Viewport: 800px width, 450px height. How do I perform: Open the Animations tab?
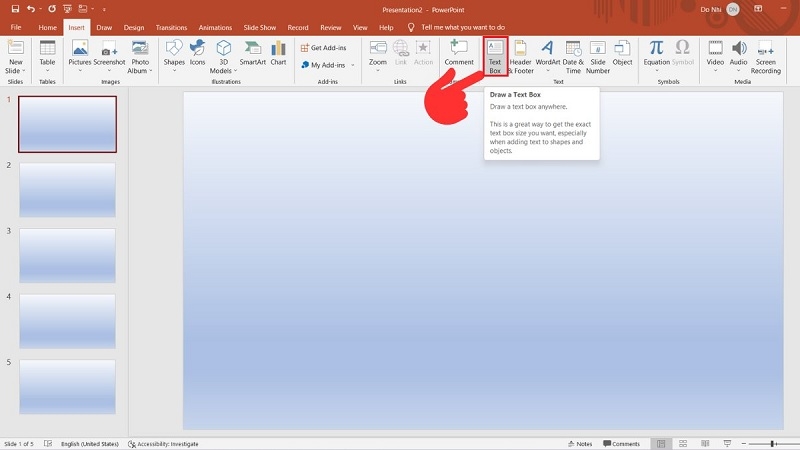(215, 28)
